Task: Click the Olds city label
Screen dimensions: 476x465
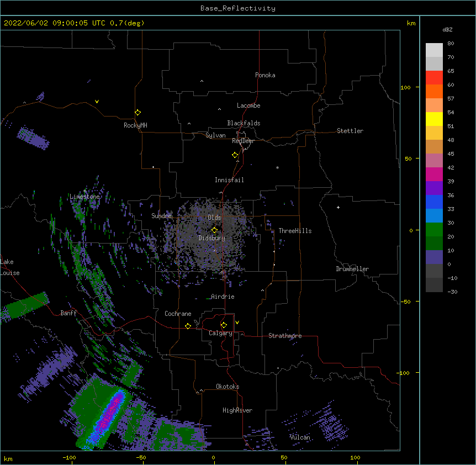Action: pyautogui.click(x=214, y=218)
